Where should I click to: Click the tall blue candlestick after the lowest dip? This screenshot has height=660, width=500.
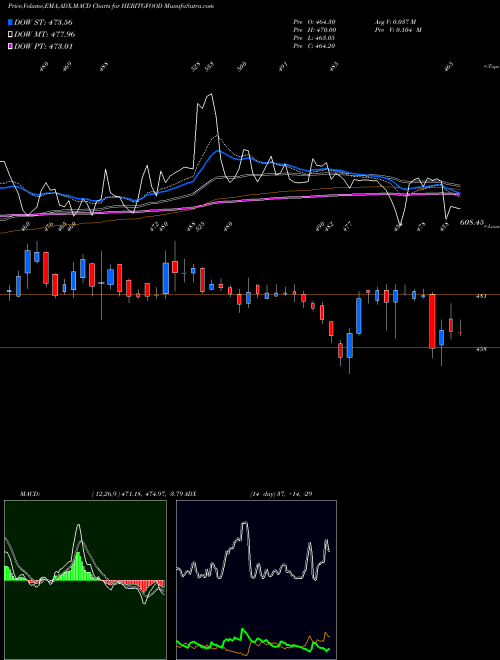[x=359, y=316]
